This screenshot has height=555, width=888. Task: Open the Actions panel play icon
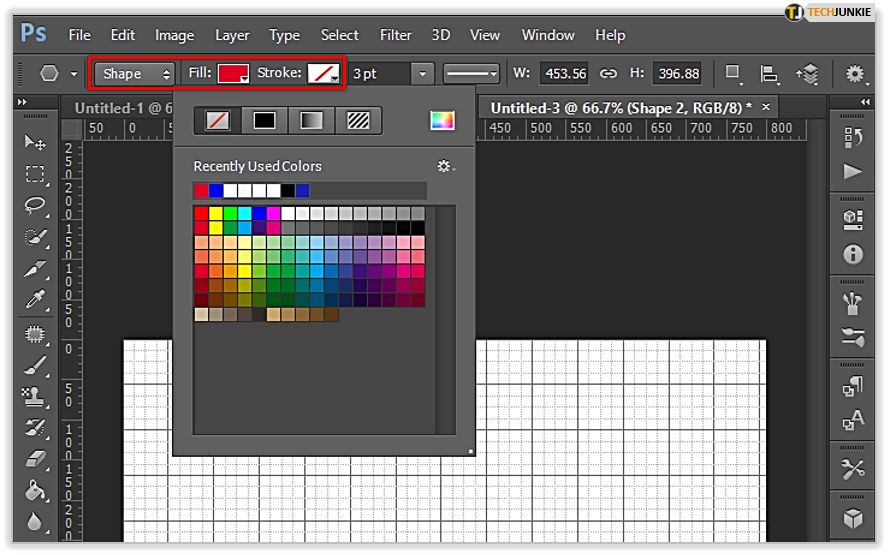(853, 171)
